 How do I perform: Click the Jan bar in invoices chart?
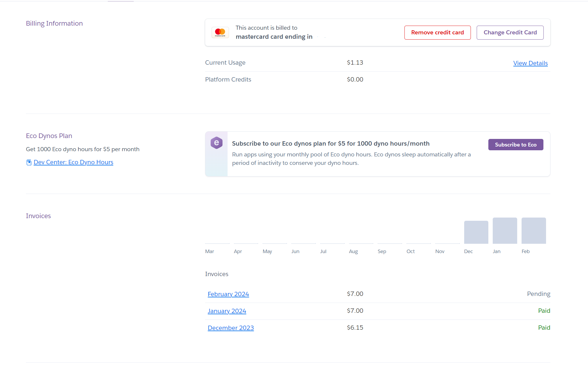click(x=505, y=231)
